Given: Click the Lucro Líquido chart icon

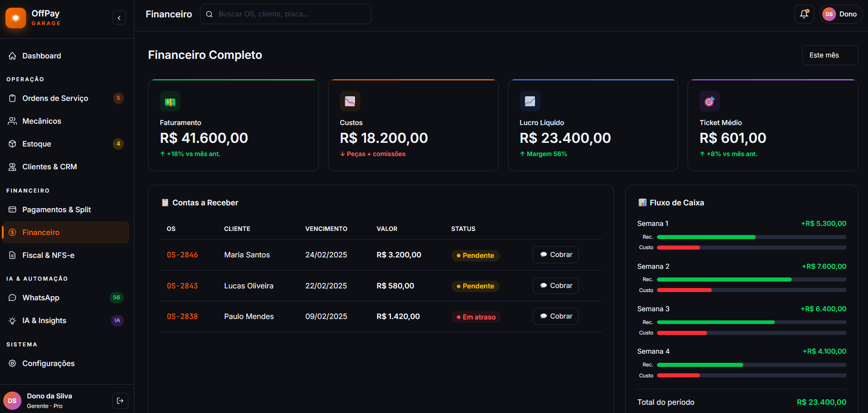Looking at the screenshot, I should 530,101.
